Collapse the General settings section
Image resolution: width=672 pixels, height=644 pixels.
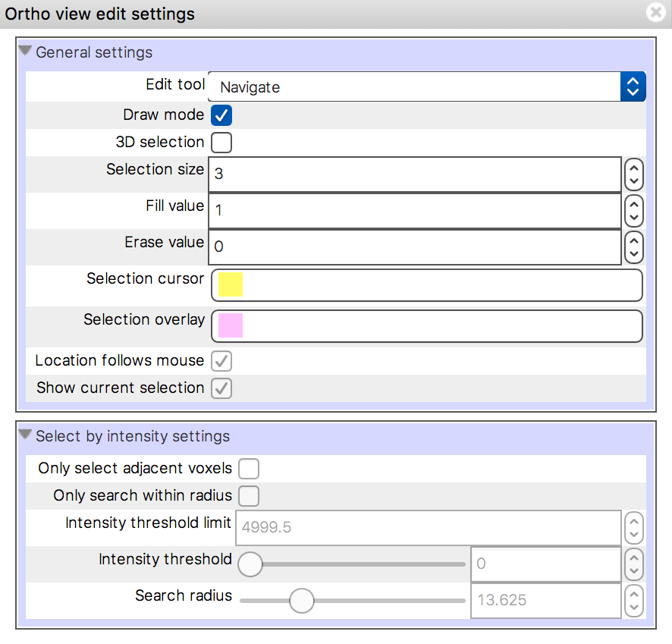pyautogui.click(x=25, y=52)
